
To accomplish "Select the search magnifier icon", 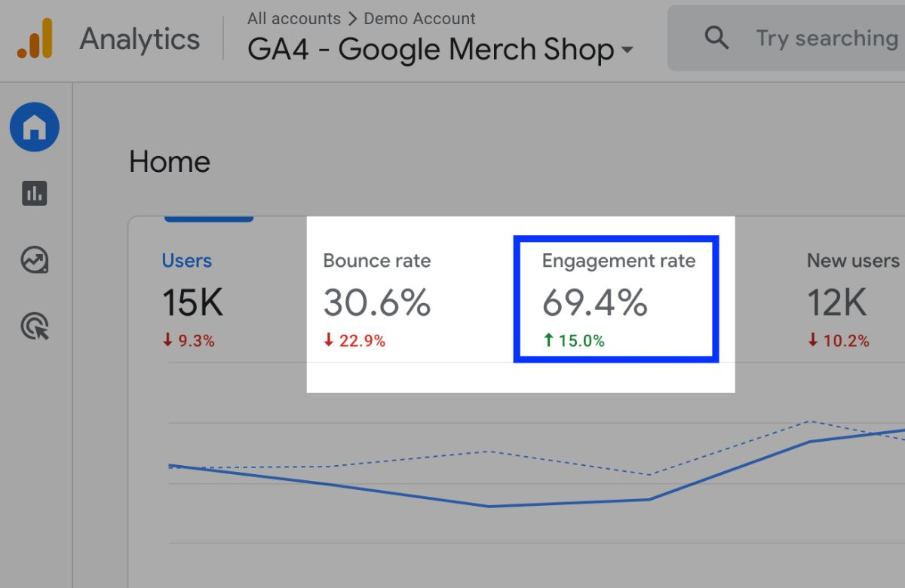I will click(716, 38).
